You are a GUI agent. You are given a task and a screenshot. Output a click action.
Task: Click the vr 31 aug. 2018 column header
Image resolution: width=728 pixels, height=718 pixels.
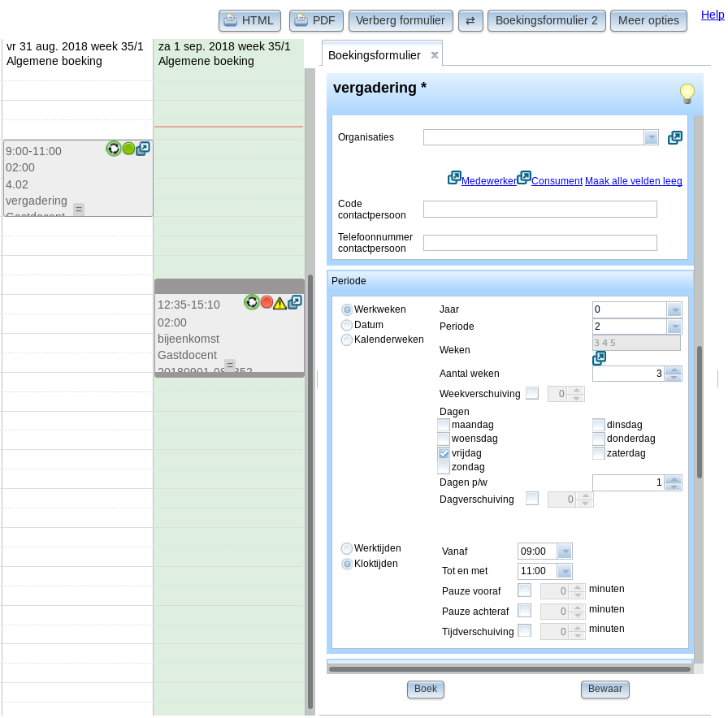pyautogui.click(x=77, y=54)
